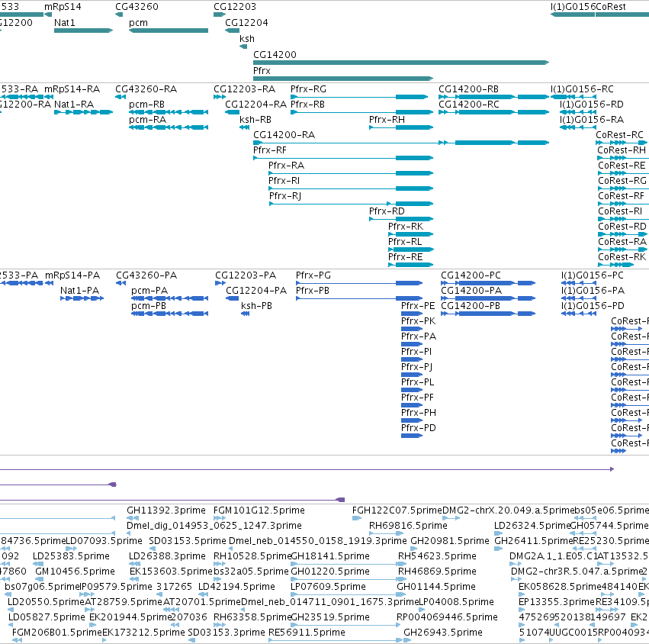Screen dimensions: 649x644
Task: Click transcript label Pfrx-RA
Action: tap(287, 166)
